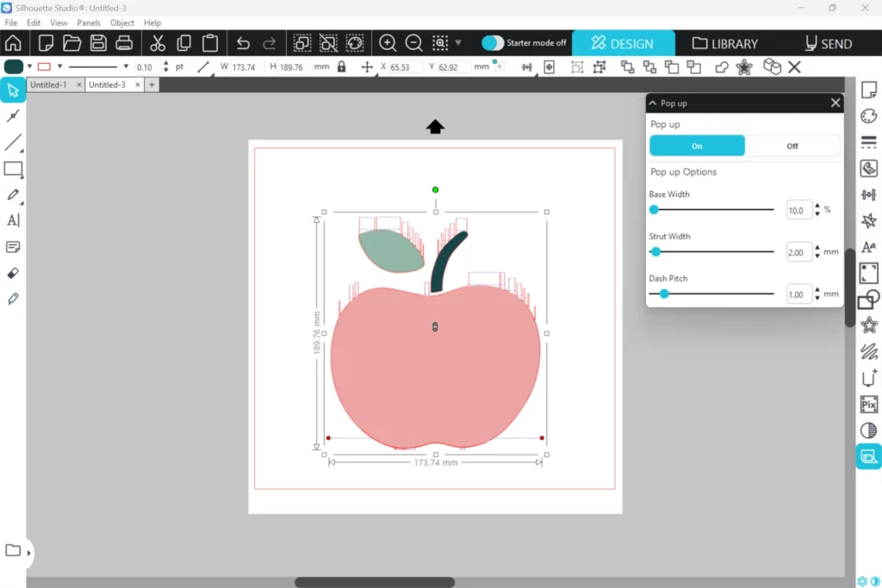This screenshot has height=588, width=882.
Task: Click the Strut Width slider handle
Action: tap(655, 251)
